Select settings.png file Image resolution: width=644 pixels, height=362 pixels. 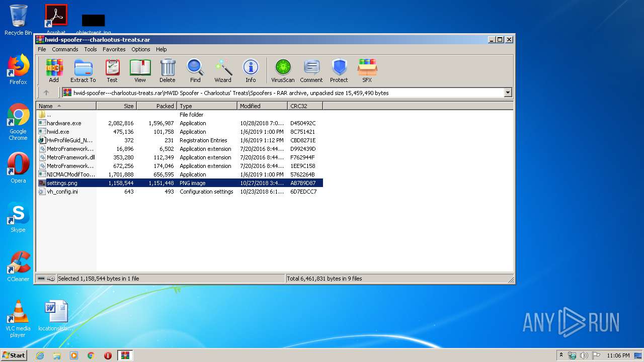180,183
